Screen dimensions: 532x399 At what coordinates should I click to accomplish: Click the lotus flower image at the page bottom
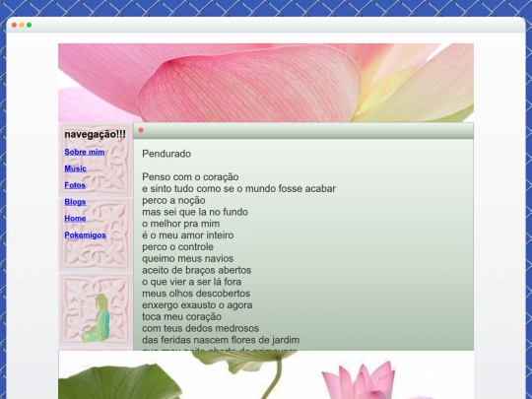pyautogui.click(x=266, y=375)
